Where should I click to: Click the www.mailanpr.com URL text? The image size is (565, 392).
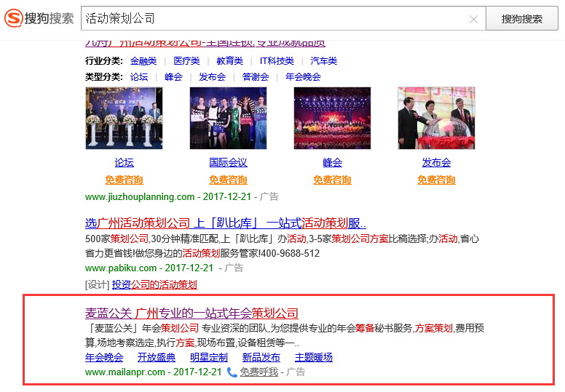click(125, 372)
